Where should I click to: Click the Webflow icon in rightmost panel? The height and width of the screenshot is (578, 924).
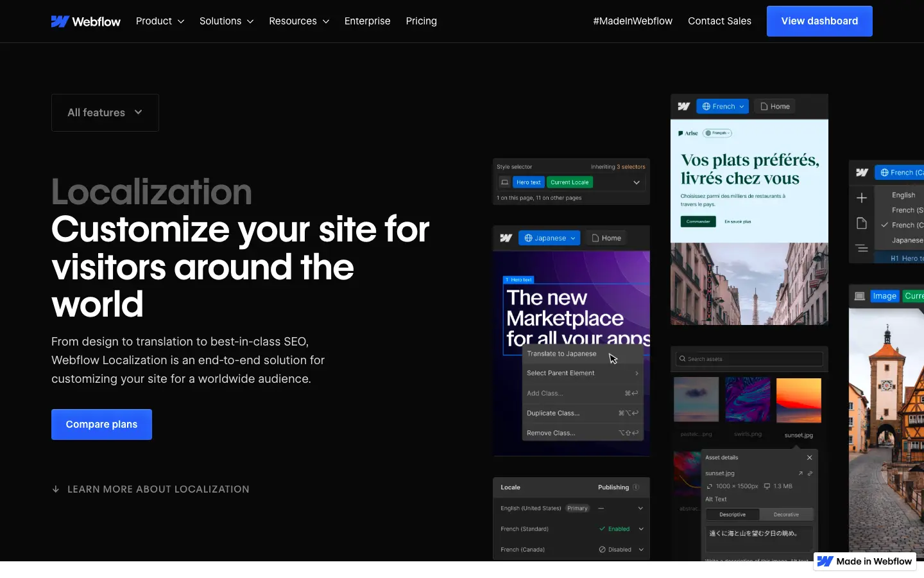(x=862, y=173)
